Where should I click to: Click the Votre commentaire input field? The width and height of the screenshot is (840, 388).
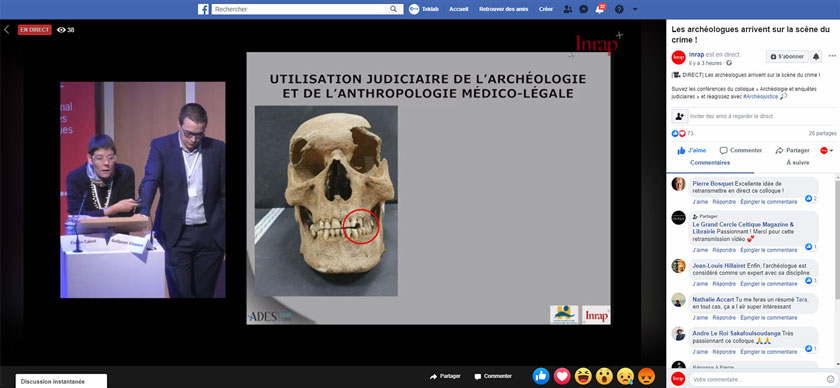[x=757, y=379]
